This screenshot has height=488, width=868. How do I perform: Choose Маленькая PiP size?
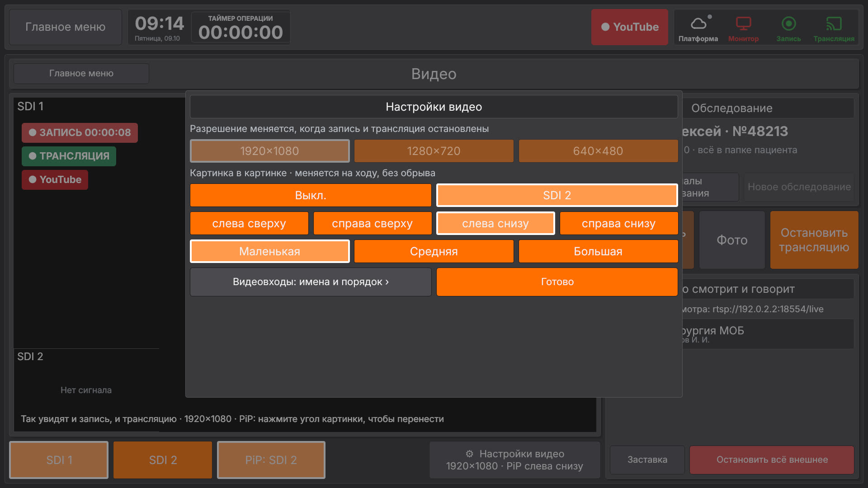pos(270,251)
